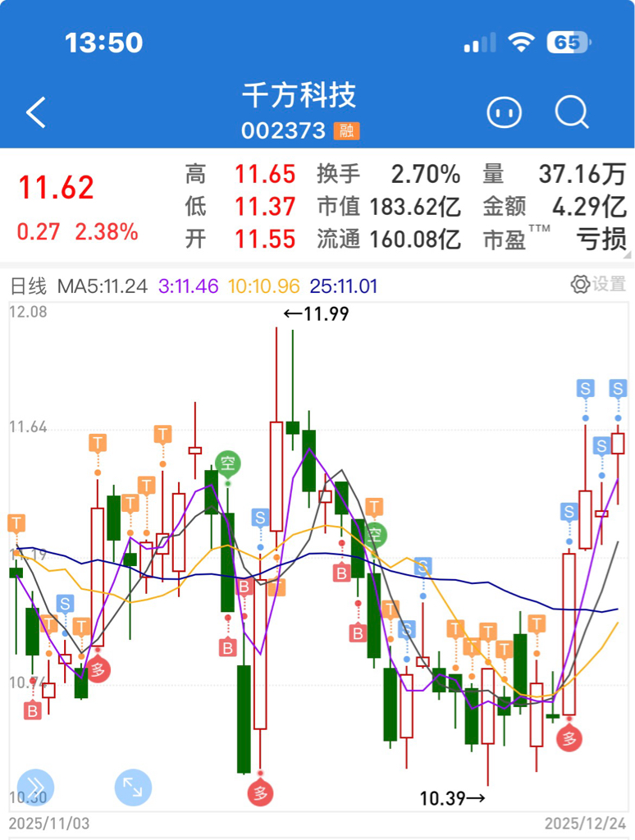Tap the 日线 period label

29,286
